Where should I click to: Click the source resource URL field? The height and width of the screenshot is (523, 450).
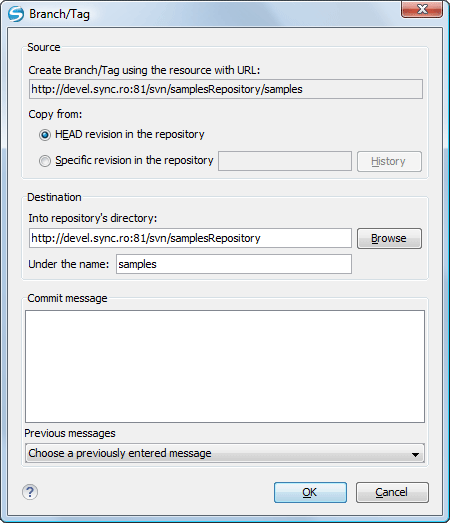(226, 89)
